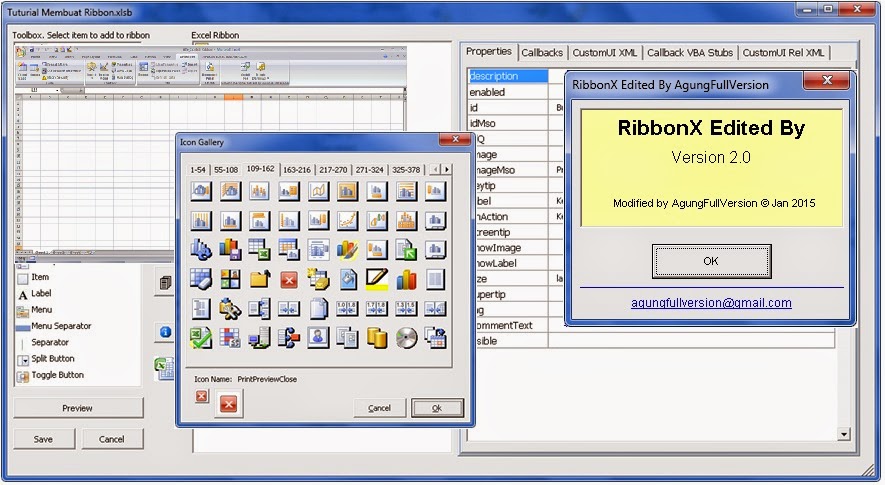Choose the bar chart with paintbrush icon
The image size is (885, 485).
(x=348, y=250)
